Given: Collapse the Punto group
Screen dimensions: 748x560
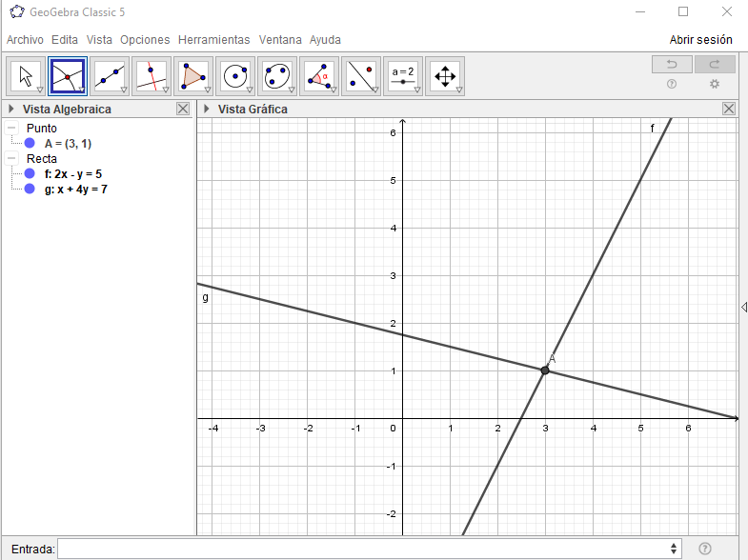Looking at the screenshot, I should coord(12,128).
